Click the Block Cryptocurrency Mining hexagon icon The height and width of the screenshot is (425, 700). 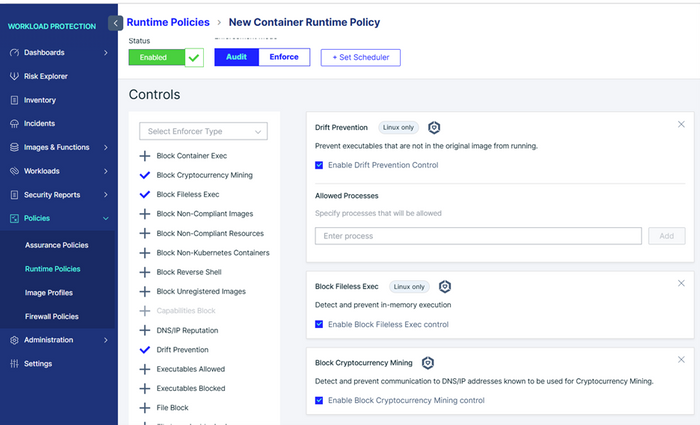click(x=428, y=363)
